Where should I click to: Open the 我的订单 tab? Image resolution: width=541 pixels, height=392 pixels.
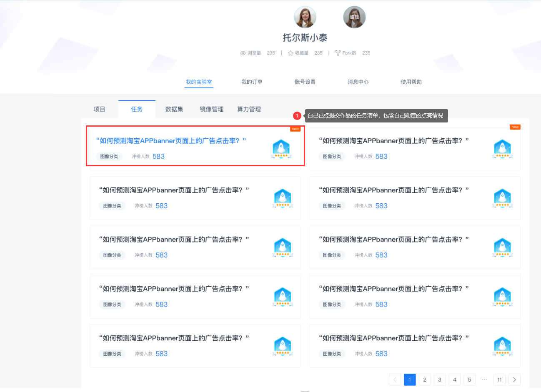252,82
